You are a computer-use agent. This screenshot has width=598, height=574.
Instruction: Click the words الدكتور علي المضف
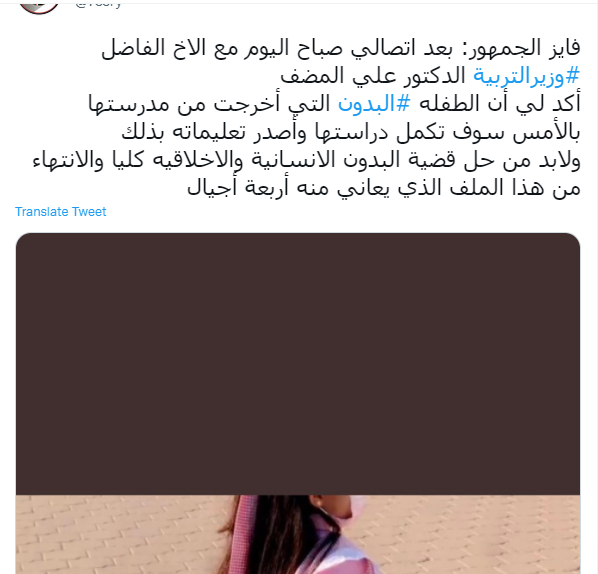pos(373,76)
